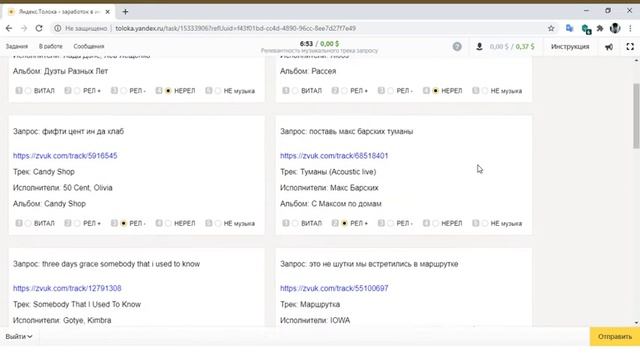The width and height of the screenshot is (640, 360).
Task: Open the green extension icon in browser toolbar
Action: [586, 29]
